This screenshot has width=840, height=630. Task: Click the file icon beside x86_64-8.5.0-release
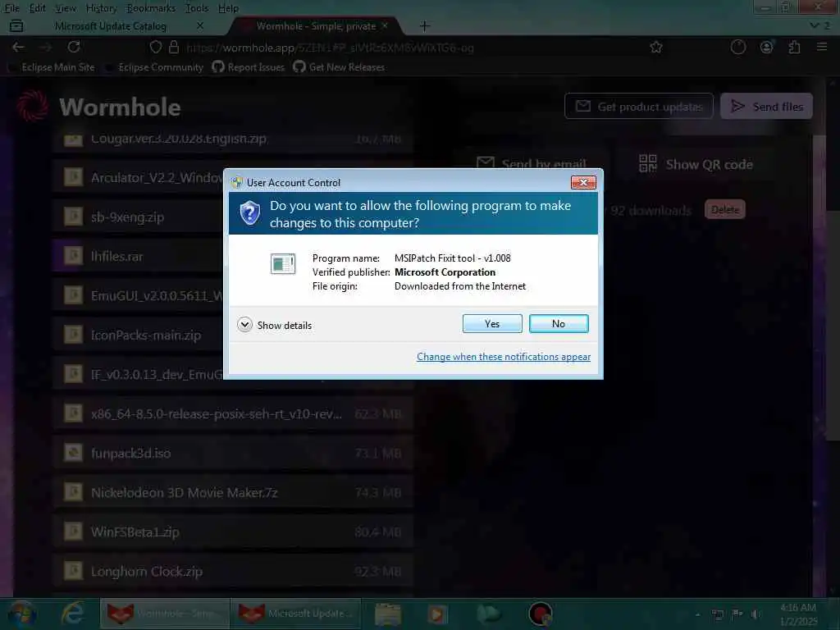[x=73, y=413]
